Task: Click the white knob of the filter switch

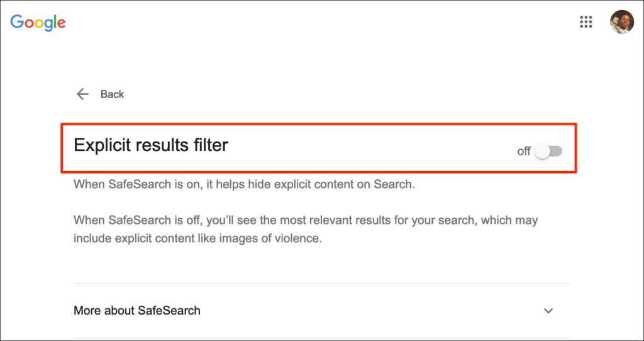Action: 542,152
